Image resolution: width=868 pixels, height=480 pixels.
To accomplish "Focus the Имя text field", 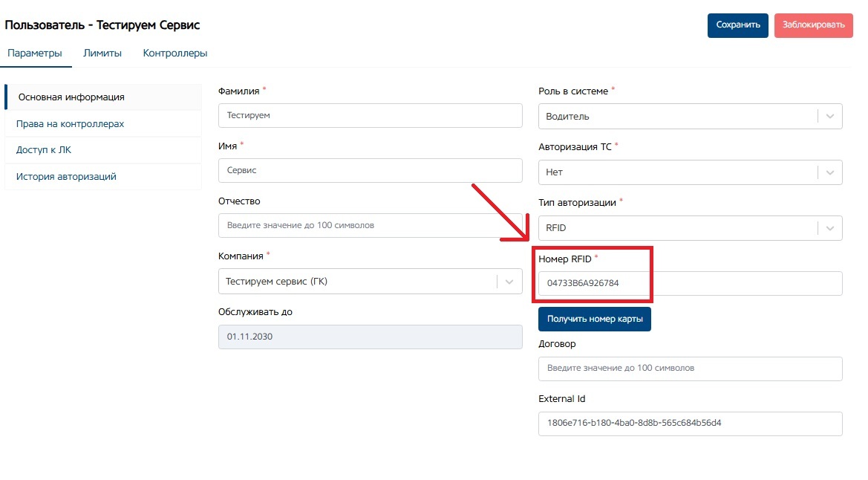I will point(370,171).
